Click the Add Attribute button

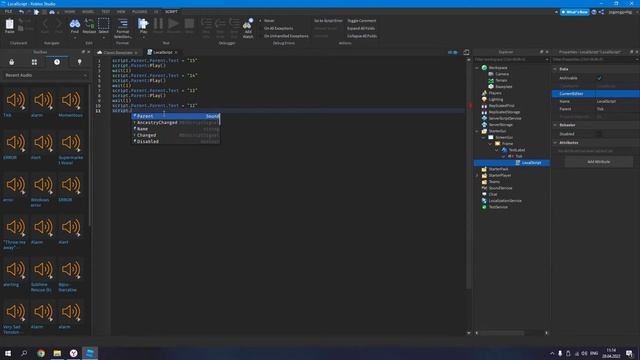pos(598,162)
